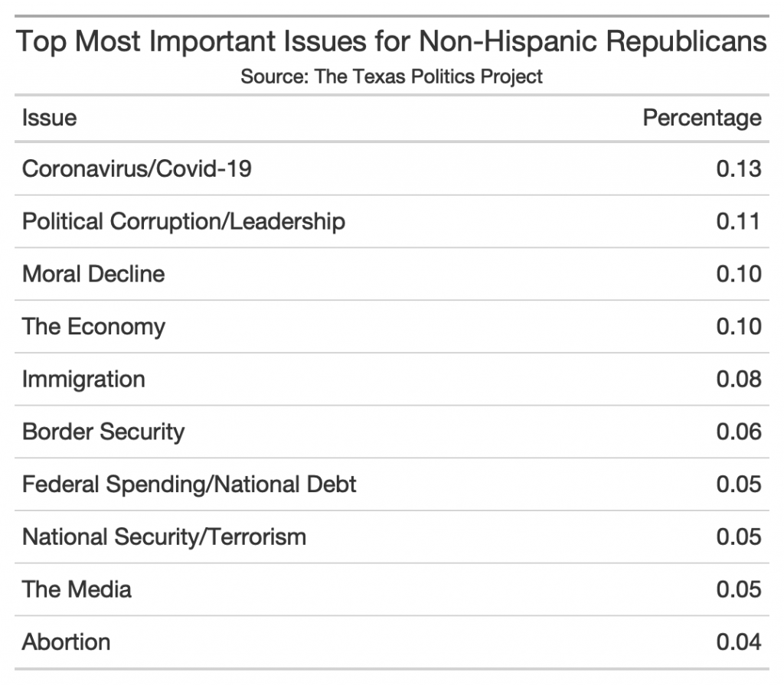Image resolution: width=784 pixels, height=685 pixels.
Task: Select the National Security/Terrorism issue
Action: [x=164, y=537]
